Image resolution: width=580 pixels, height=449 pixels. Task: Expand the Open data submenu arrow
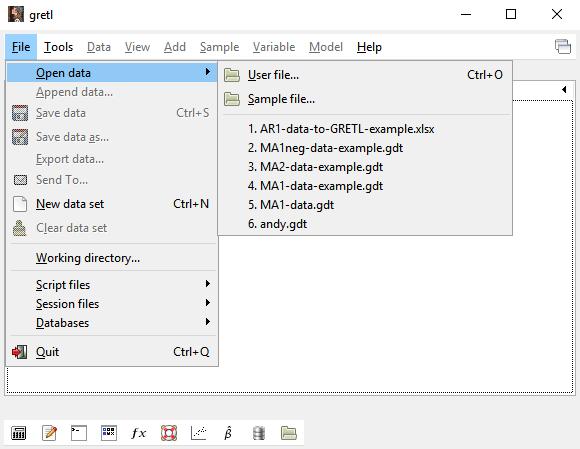tap(208, 72)
